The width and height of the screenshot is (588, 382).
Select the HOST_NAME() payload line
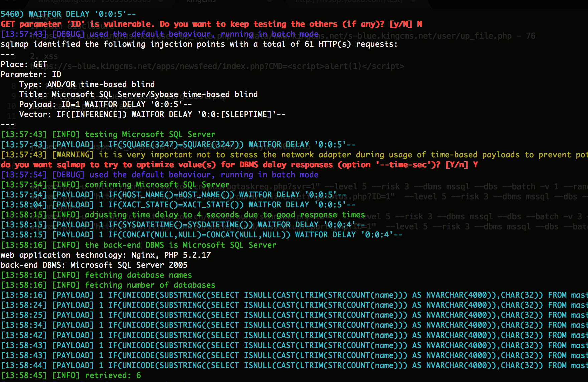[173, 195]
